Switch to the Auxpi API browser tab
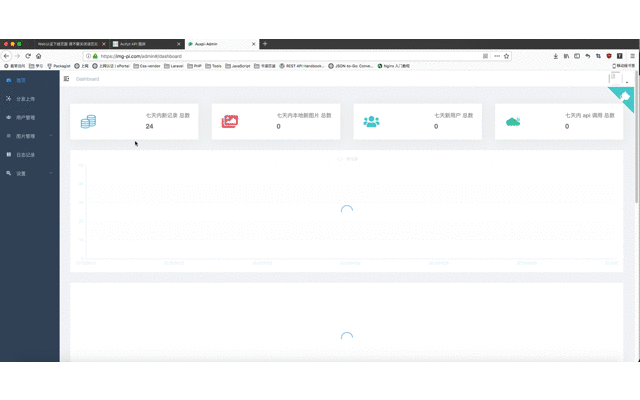Image resolution: width=640 pixels, height=400 pixels. [146, 44]
